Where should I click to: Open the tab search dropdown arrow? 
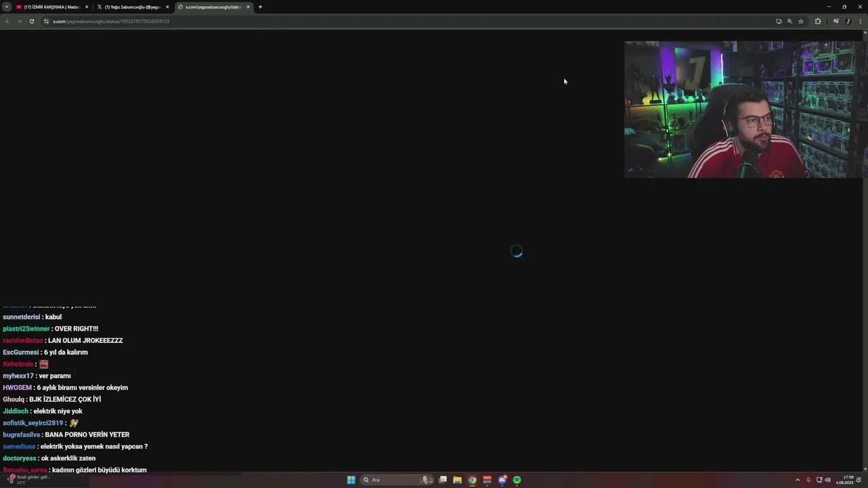coord(7,7)
